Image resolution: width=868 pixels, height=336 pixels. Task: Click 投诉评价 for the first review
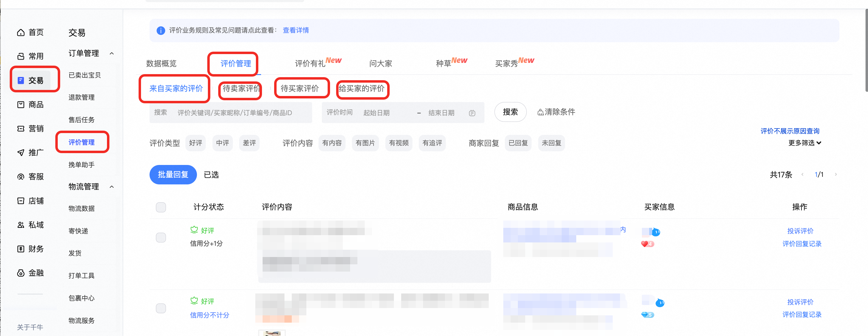coord(800,231)
